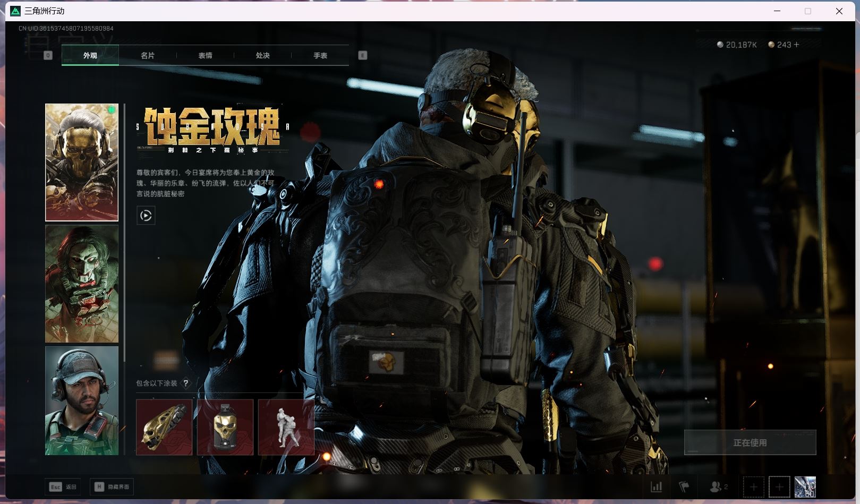This screenshot has width=860, height=504.
Task: Open the player avatar showing level 60
Action: click(805, 487)
